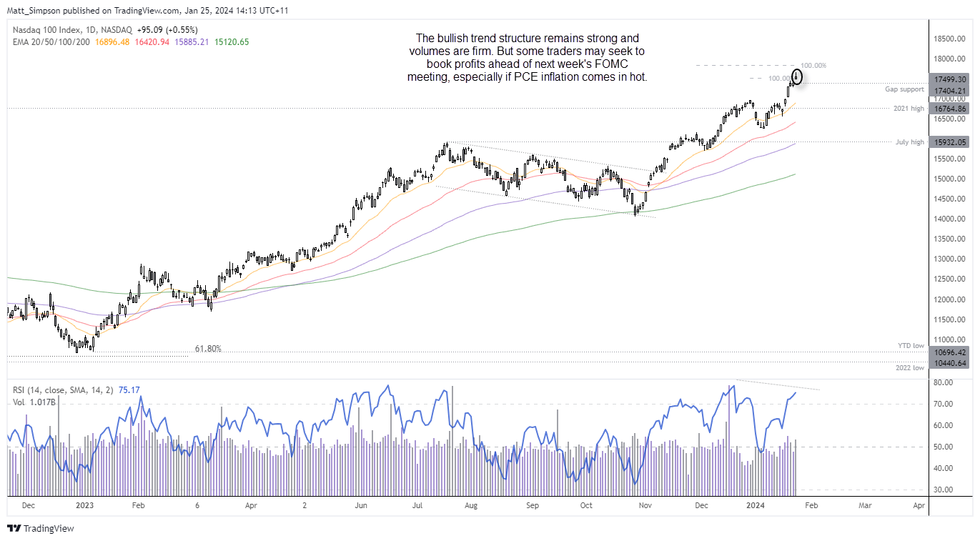Click the Jul label on the time axis
Viewport: 980px width, 541px height.
[417, 505]
